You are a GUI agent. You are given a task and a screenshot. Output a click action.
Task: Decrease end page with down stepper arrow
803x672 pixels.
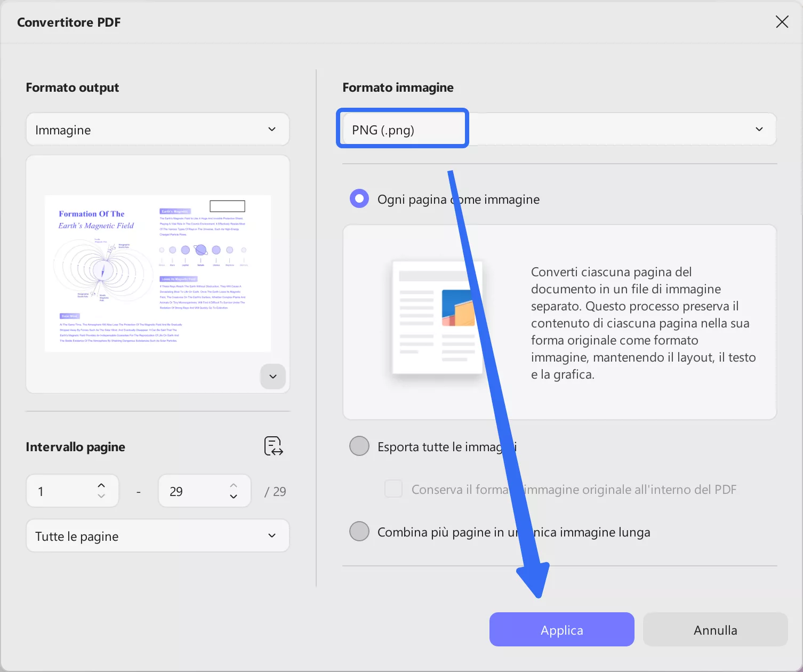click(x=233, y=497)
